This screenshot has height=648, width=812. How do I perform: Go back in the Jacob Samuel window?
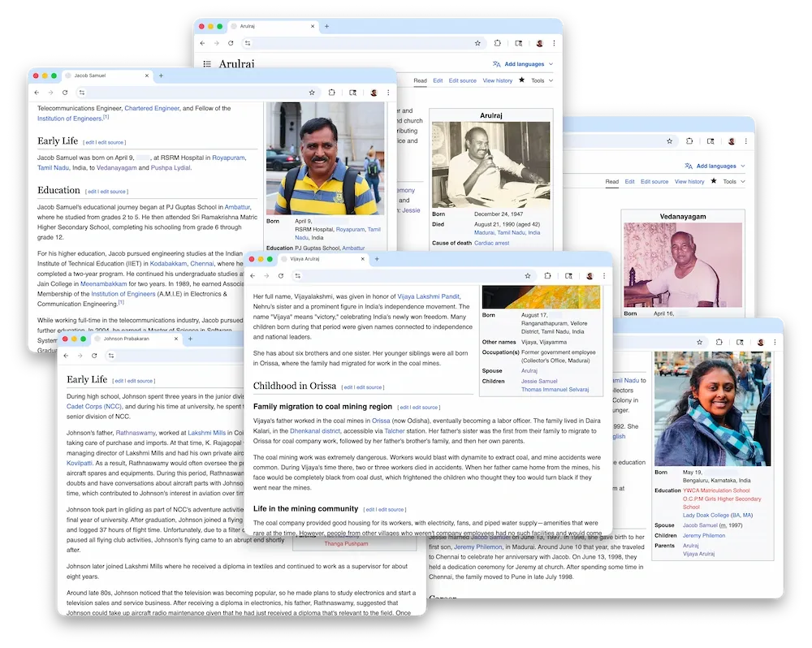point(37,93)
